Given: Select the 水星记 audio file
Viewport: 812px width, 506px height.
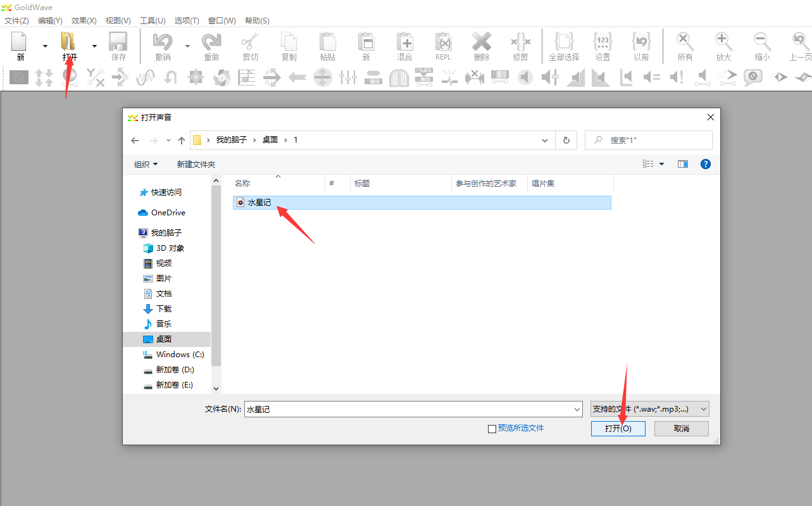Looking at the screenshot, I should point(422,203).
